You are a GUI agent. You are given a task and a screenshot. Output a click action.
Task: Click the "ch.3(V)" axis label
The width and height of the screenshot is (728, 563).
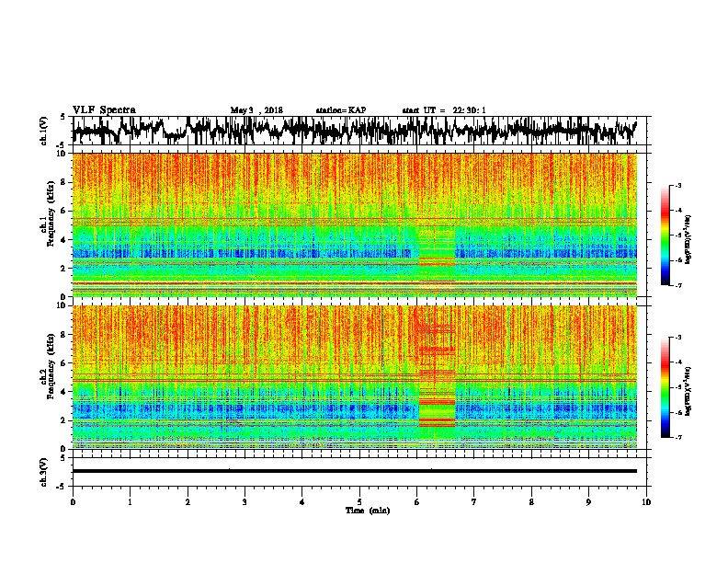coord(44,472)
